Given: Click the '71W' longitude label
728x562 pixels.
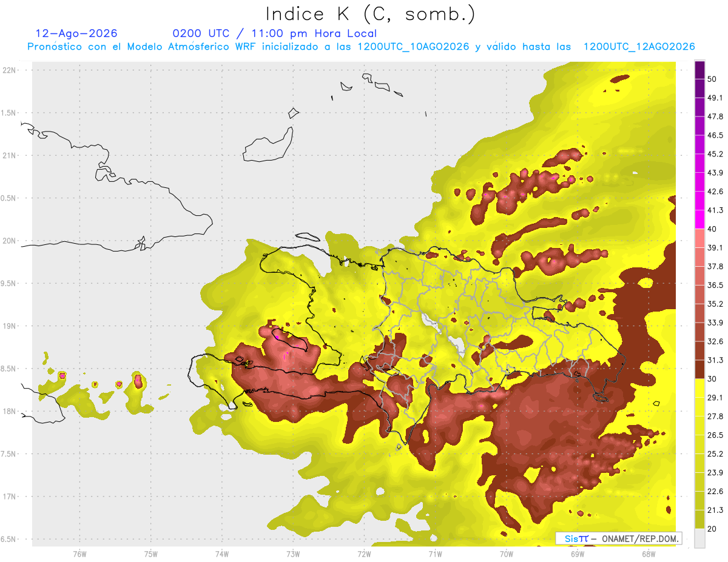Looking at the screenshot, I should tap(435, 554).
